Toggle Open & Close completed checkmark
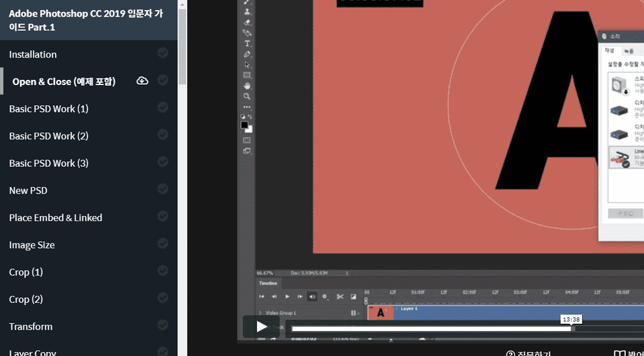 (x=162, y=80)
